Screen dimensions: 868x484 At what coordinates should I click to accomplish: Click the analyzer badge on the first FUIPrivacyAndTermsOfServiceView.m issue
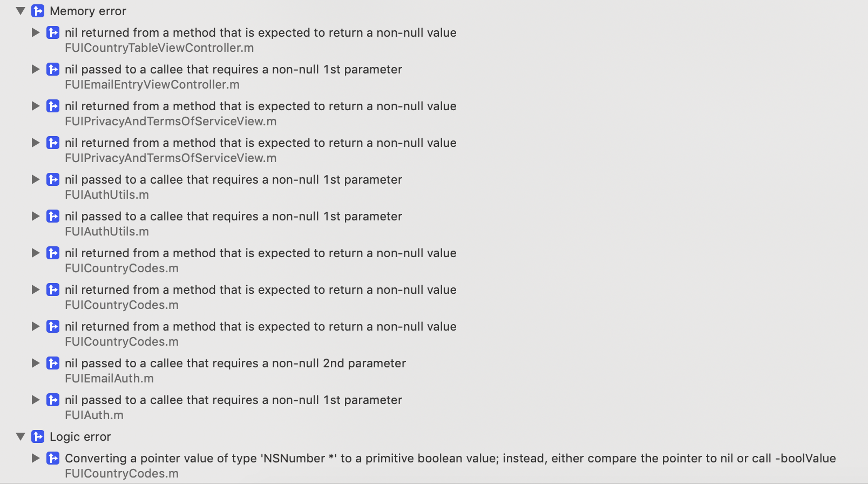click(x=52, y=106)
